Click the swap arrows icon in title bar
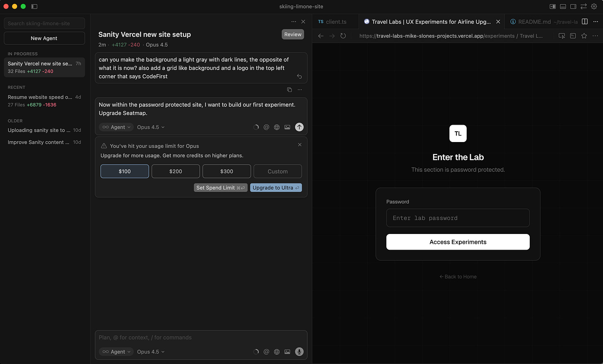 coord(584,7)
